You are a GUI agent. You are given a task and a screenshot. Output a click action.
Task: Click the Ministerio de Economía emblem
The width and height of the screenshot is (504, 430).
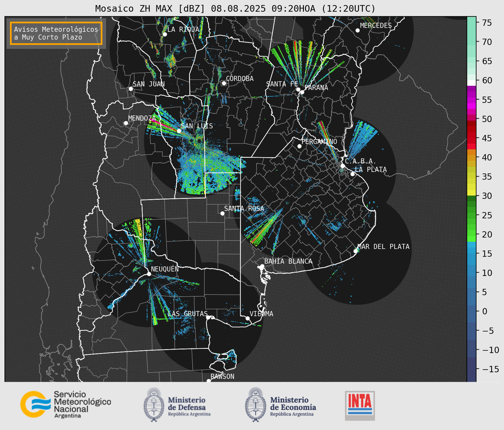pos(255,405)
